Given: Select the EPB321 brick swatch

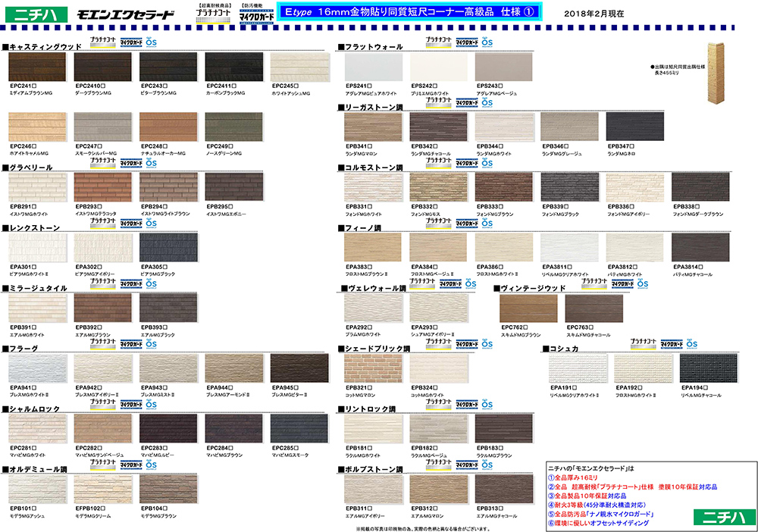Looking at the screenshot, I should coord(373,368).
